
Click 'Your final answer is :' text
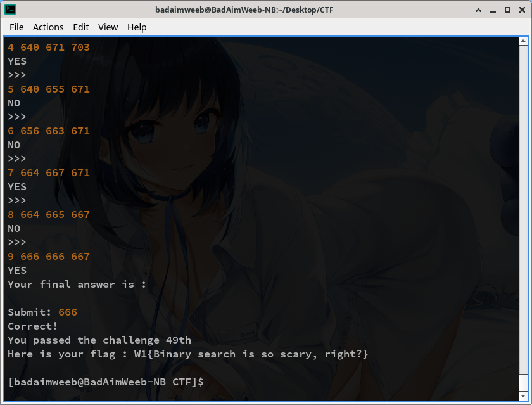77,284
